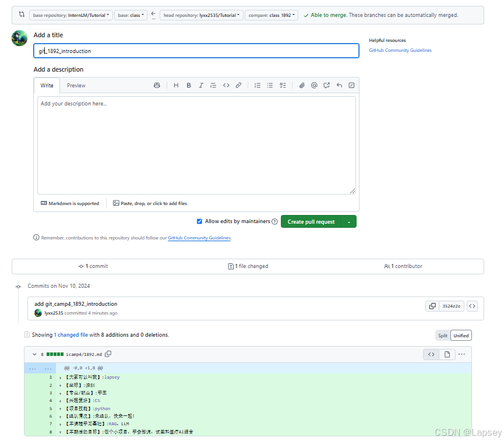Add a task list via toolbar icon

(283, 86)
